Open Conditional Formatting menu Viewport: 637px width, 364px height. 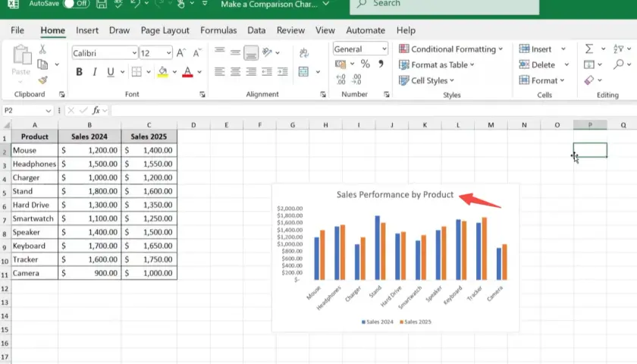pyautogui.click(x=451, y=49)
